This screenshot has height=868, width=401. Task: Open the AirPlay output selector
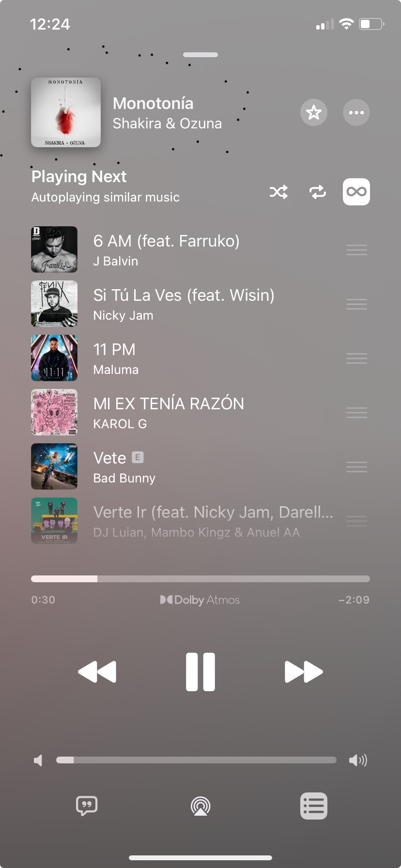(200, 806)
